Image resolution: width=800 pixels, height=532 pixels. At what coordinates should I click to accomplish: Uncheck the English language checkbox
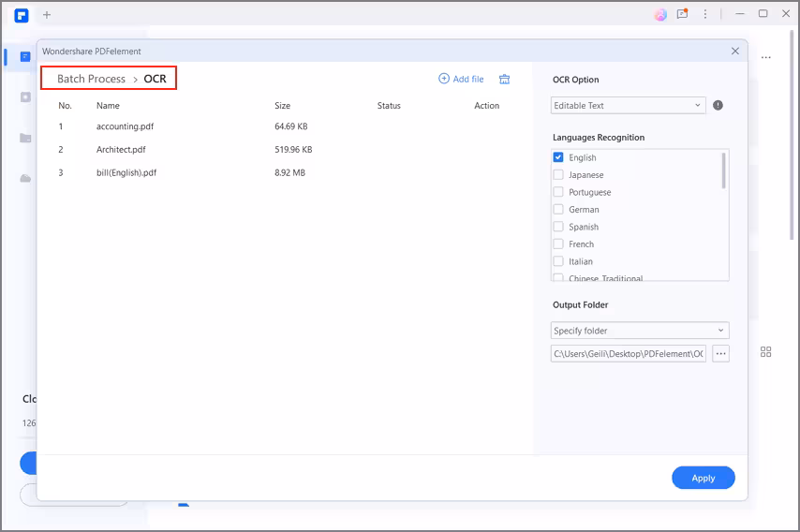(x=558, y=157)
